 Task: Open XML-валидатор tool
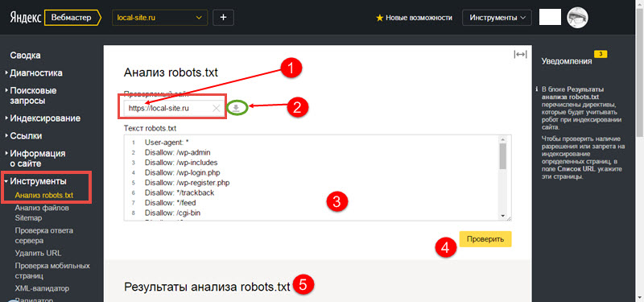coord(42,288)
